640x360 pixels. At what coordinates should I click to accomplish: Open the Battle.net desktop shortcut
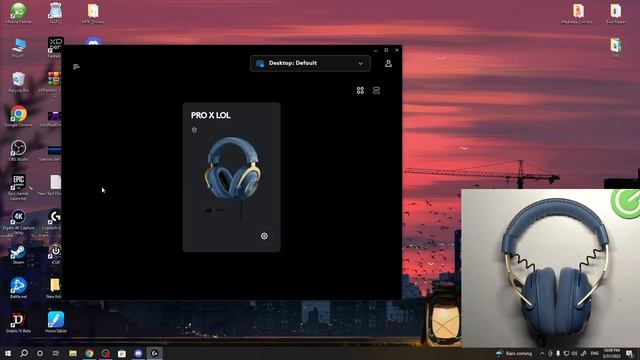18,288
